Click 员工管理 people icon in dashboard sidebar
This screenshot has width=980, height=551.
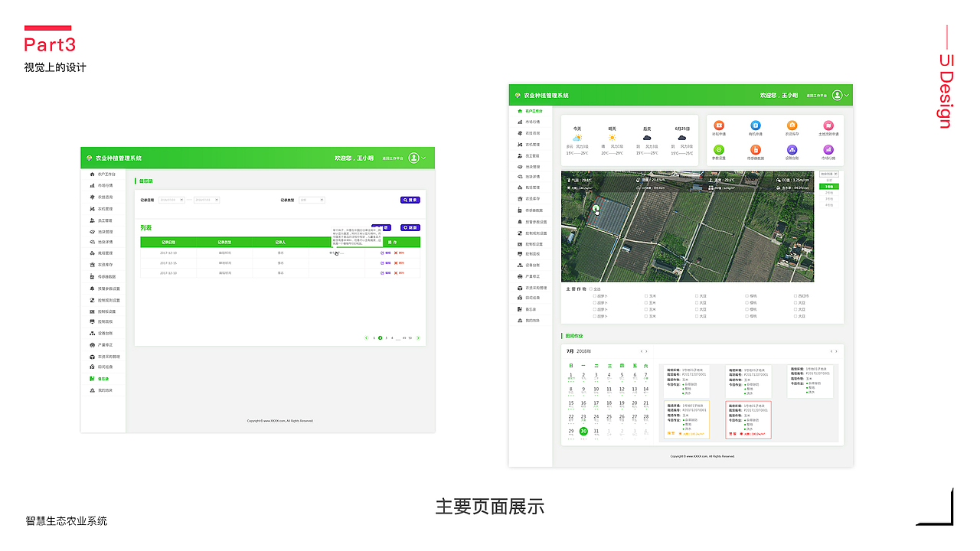point(521,155)
